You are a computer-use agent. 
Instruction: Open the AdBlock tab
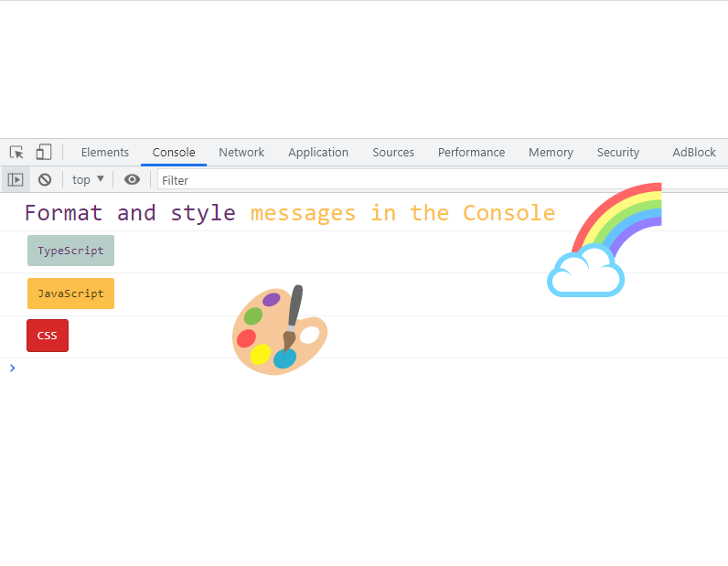pyautogui.click(x=694, y=153)
